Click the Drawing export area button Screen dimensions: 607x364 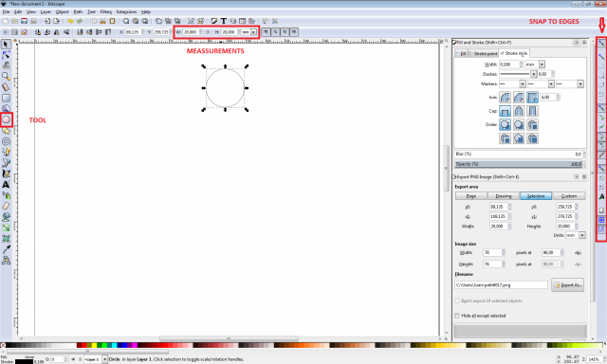coord(504,196)
